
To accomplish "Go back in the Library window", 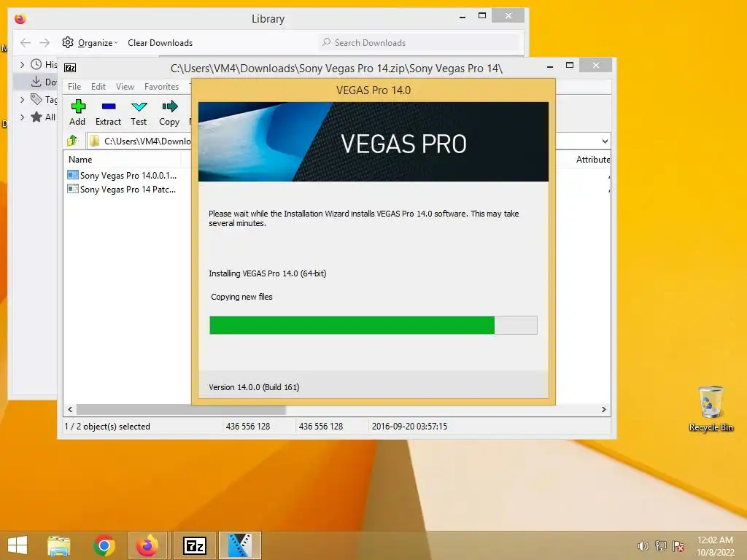I will pos(26,43).
